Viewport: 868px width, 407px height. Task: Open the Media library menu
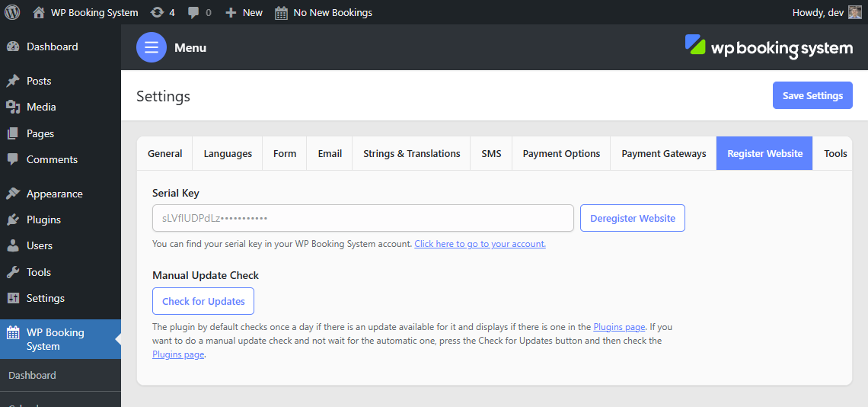[41, 107]
